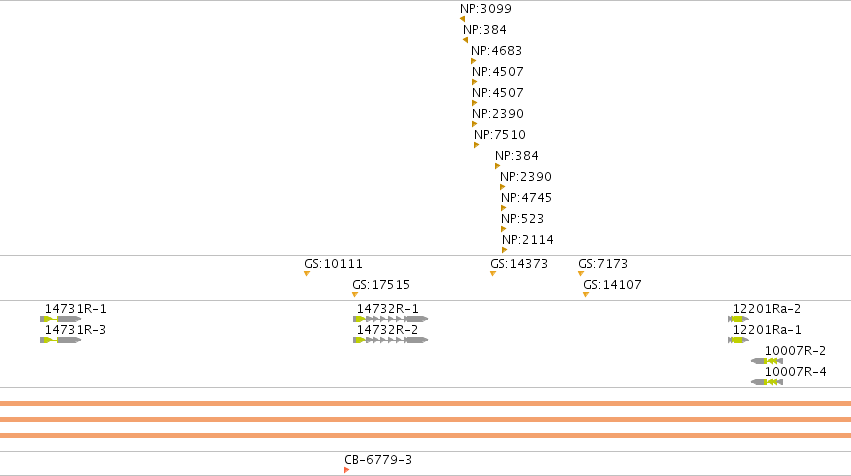Viewport: 851px width, 476px height.
Task: Click the 10007R-2 transcript name
Action: [x=796, y=351]
